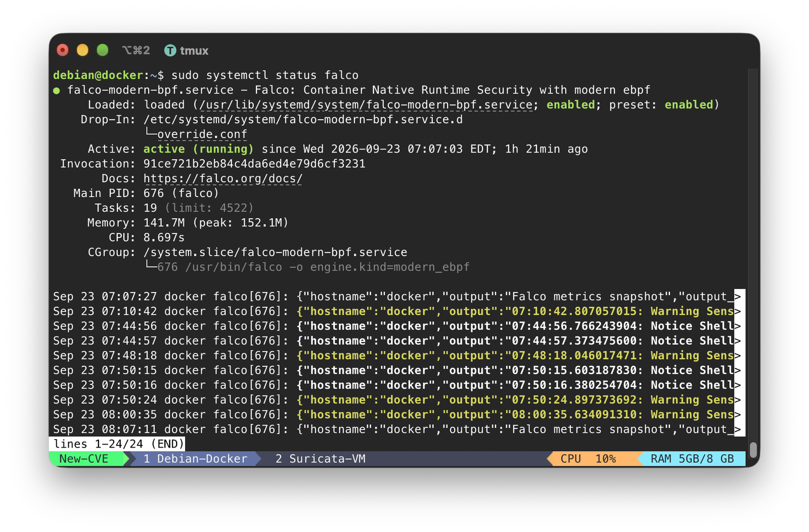Image resolution: width=809 pixels, height=532 pixels.
Task: Click the 'Loaded:' field label
Action: point(112,105)
